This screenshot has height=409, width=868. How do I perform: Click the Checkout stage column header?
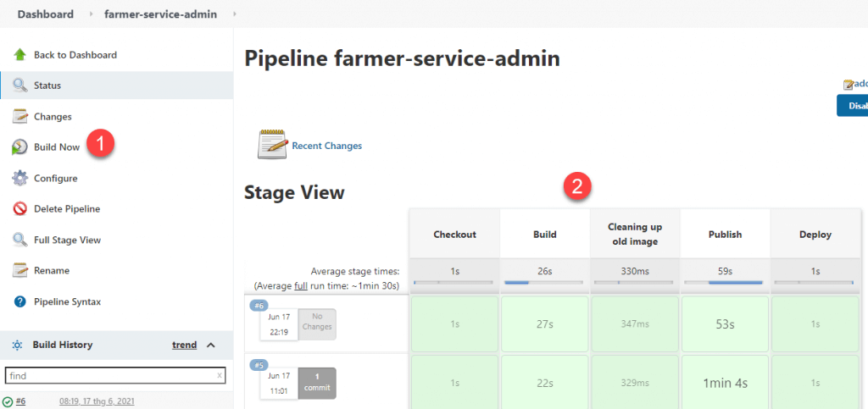click(x=454, y=235)
